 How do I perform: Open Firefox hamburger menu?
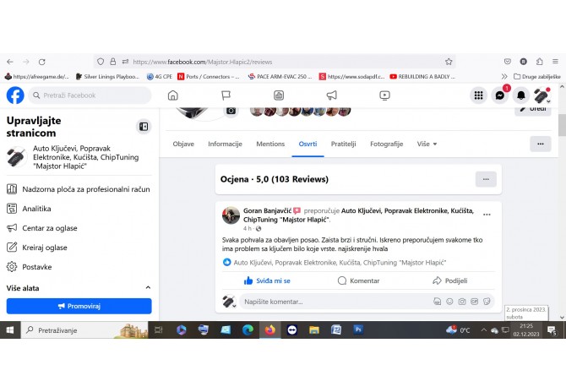coord(555,62)
